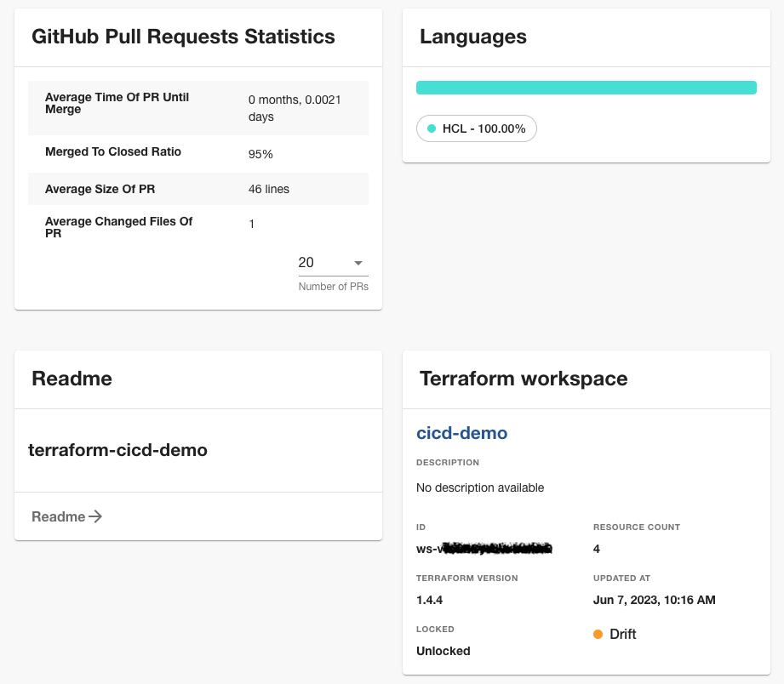Click the Languages card title
The image size is (784, 684).
click(473, 37)
